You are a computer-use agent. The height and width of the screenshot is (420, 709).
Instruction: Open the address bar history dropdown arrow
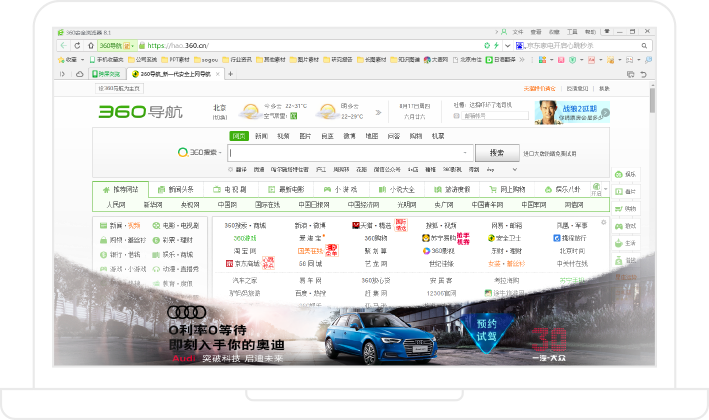[x=508, y=46]
